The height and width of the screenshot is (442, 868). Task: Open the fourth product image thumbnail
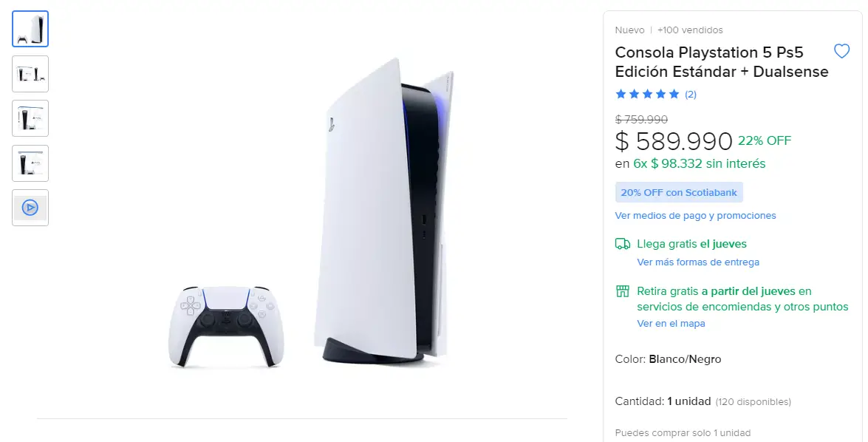(x=30, y=163)
